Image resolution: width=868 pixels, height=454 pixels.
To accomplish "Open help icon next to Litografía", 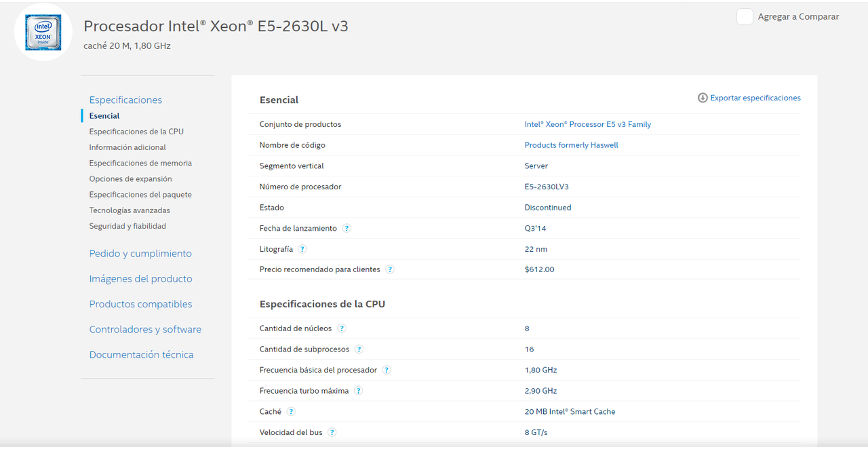I will tap(302, 249).
